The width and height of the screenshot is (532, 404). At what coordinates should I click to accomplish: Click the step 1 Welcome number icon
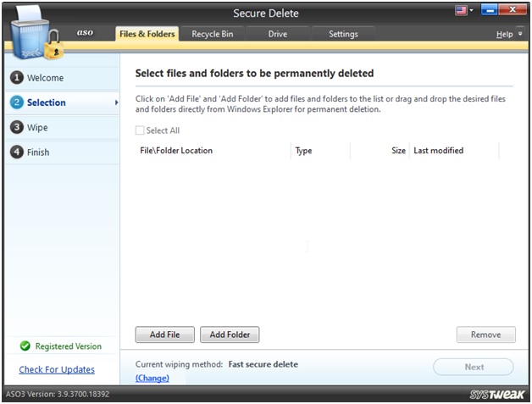(x=16, y=78)
